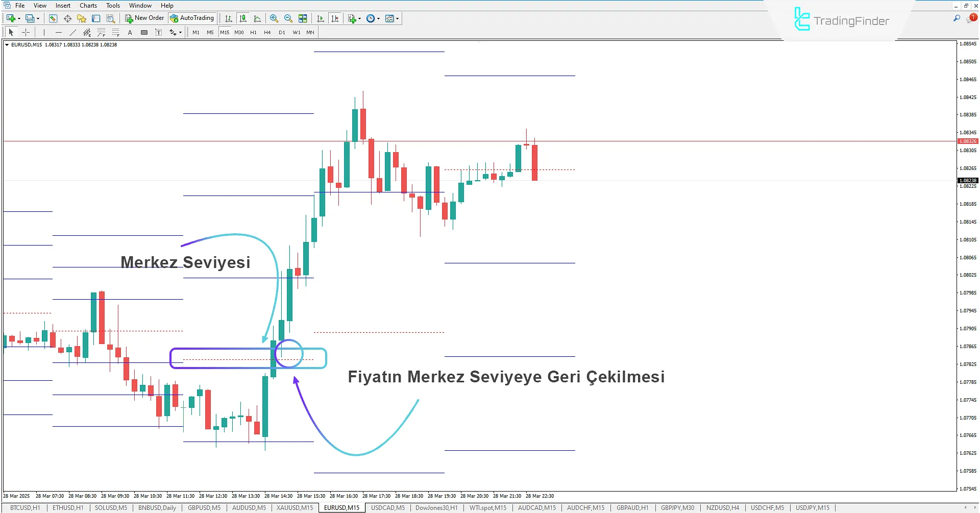Toggle AutoTrading on the toolbar
Image resolution: width=980 pixels, height=513 pixels.
coord(192,18)
